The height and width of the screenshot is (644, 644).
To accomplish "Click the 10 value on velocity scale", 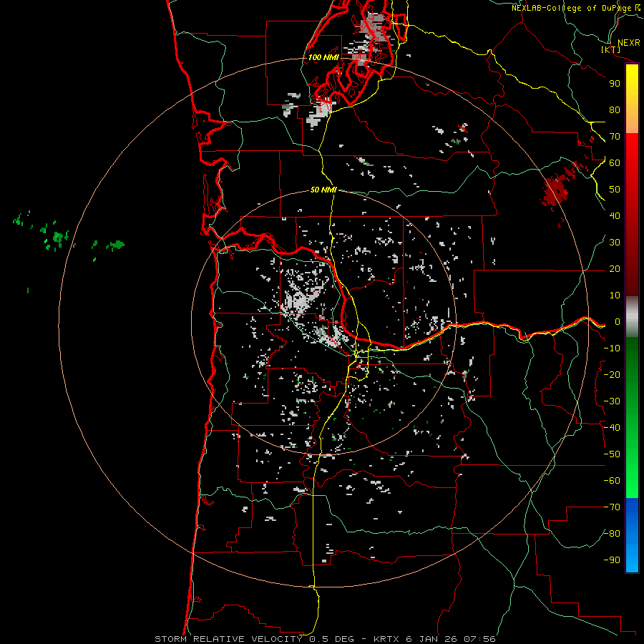I will coord(615,296).
